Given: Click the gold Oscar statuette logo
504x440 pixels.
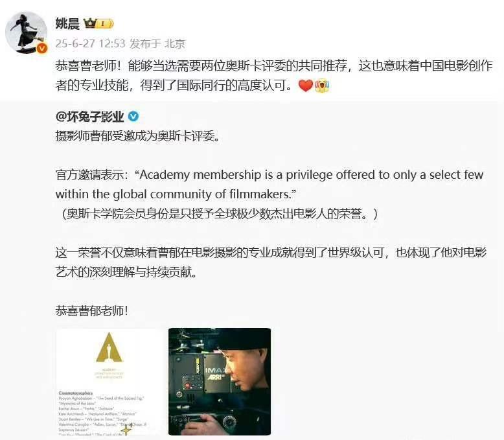Looking at the screenshot, I should point(109,348).
